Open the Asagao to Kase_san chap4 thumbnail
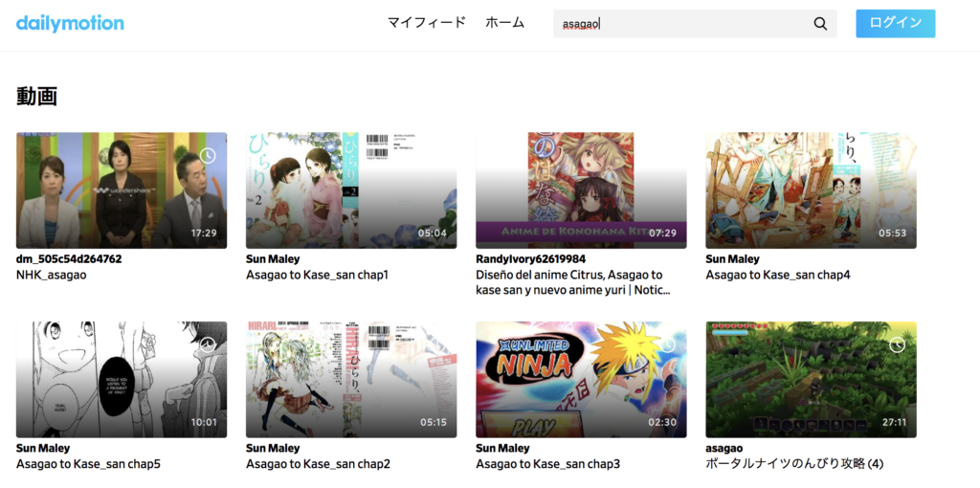 coord(811,190)
